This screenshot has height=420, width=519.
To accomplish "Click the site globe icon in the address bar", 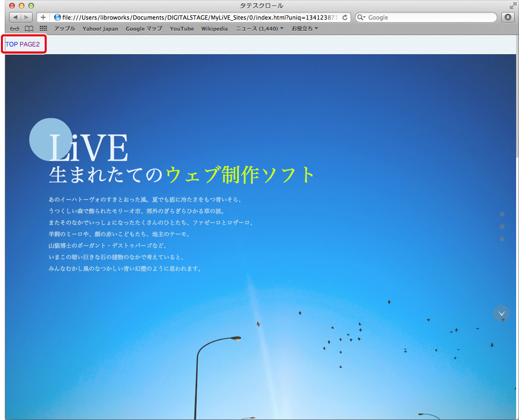I will (58, 17).
